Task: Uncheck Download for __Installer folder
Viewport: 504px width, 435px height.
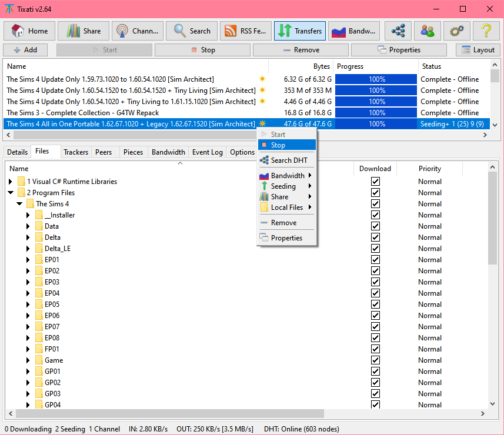Action: [375, 215]
